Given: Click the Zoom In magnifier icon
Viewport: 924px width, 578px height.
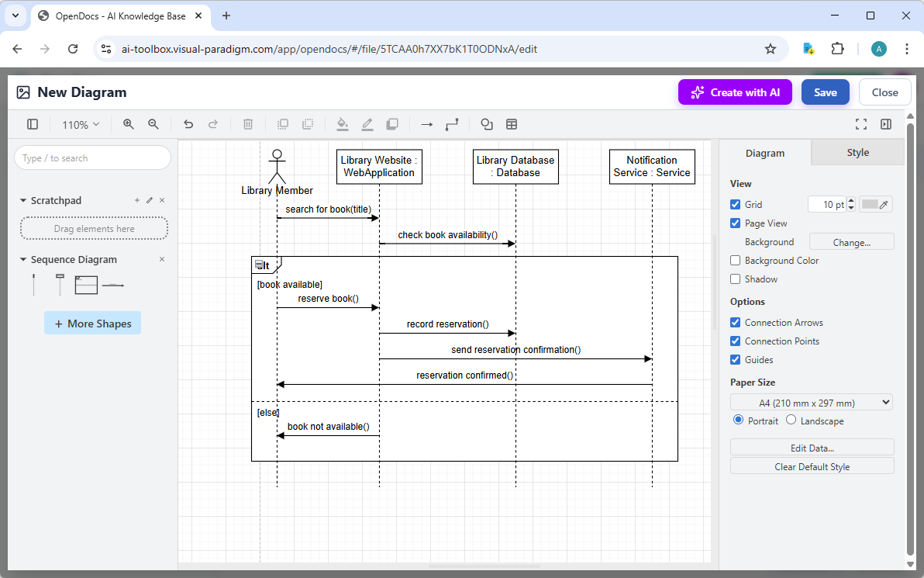Looking at the screenshot, I should (128, 124).
